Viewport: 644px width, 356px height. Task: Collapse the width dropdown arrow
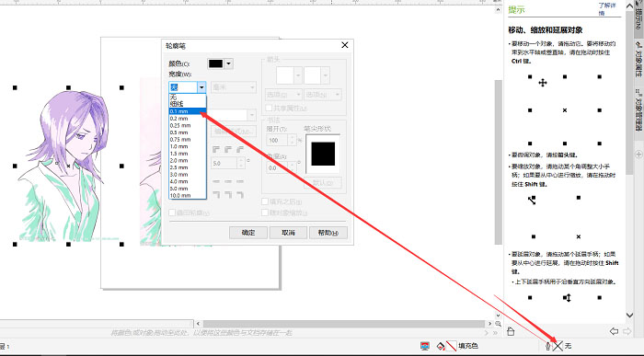201,87
